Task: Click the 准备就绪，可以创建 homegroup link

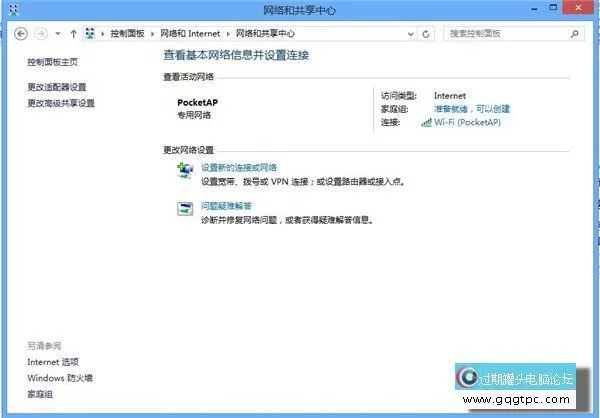Action: point(472,109)
